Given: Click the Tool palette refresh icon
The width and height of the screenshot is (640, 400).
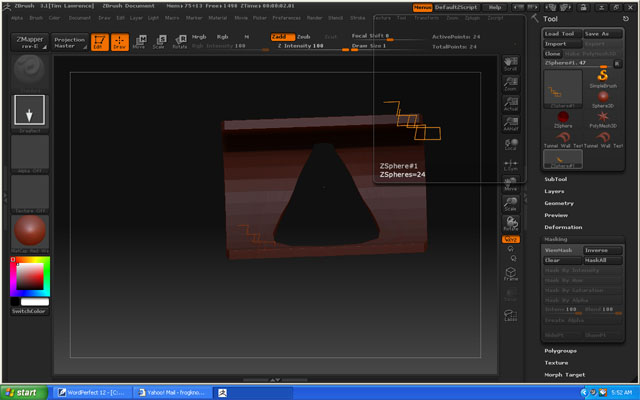Looking at the screenshot, I should [626, 19].
